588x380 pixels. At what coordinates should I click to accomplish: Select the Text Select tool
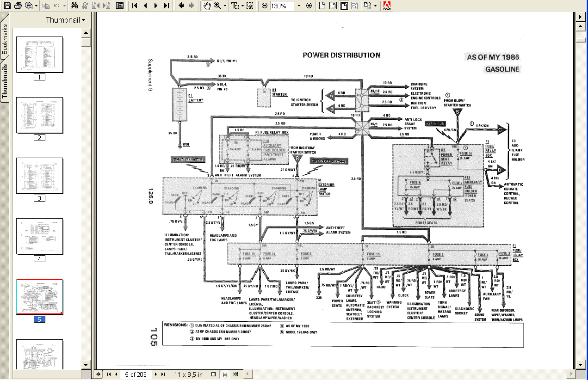click(235, 6)
